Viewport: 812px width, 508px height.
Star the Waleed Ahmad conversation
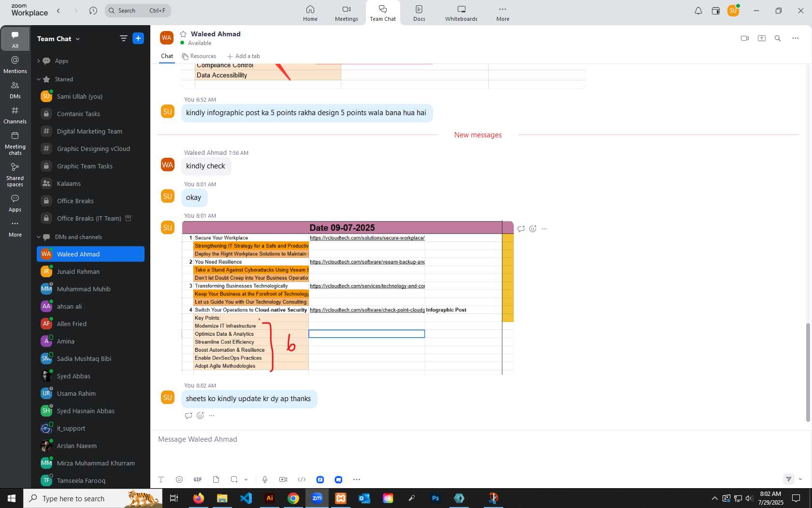(x=183, y=34)
